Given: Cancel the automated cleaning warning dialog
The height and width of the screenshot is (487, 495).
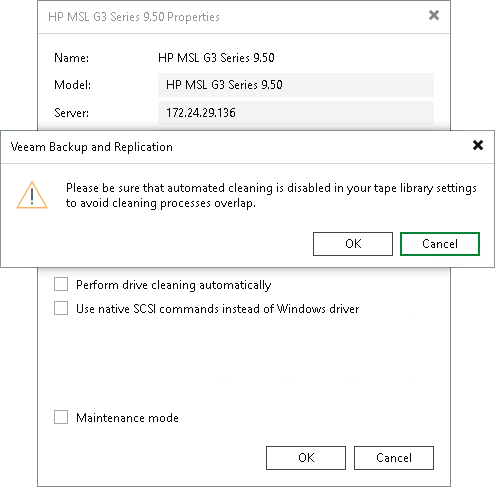Looking at the screenshot, I should pos(440,244).
